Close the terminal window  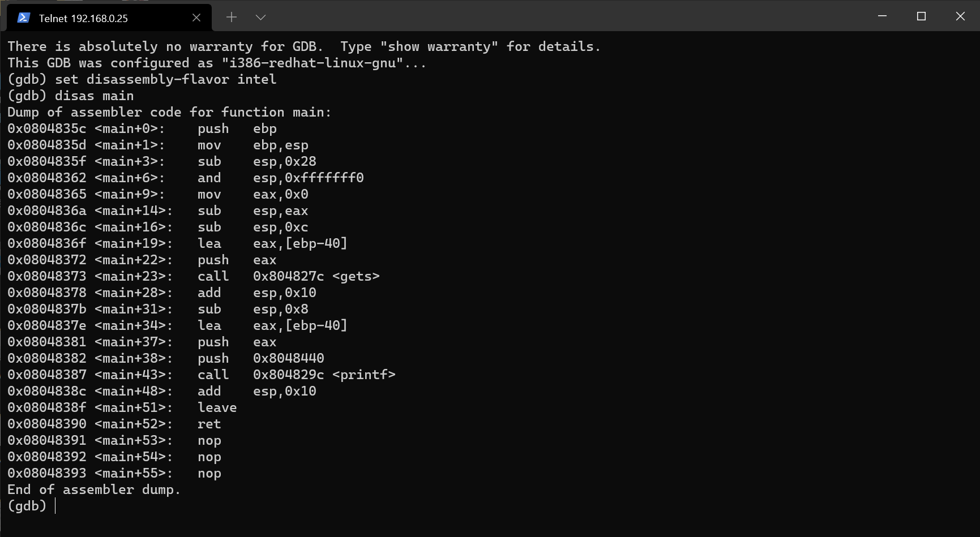(960, 16)
